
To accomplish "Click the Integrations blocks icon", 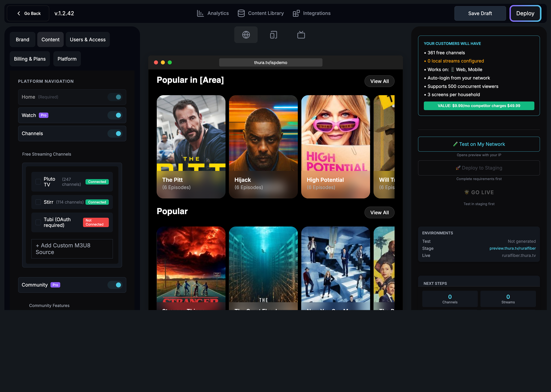I will (x=296, y=13).
